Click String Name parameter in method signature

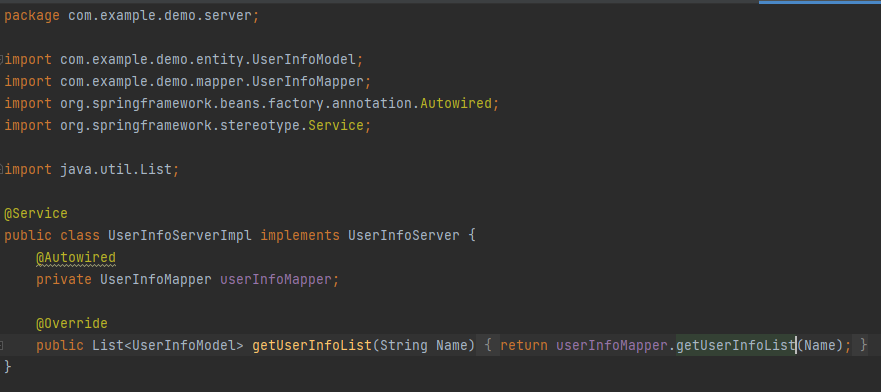click(x=424, y=345)
